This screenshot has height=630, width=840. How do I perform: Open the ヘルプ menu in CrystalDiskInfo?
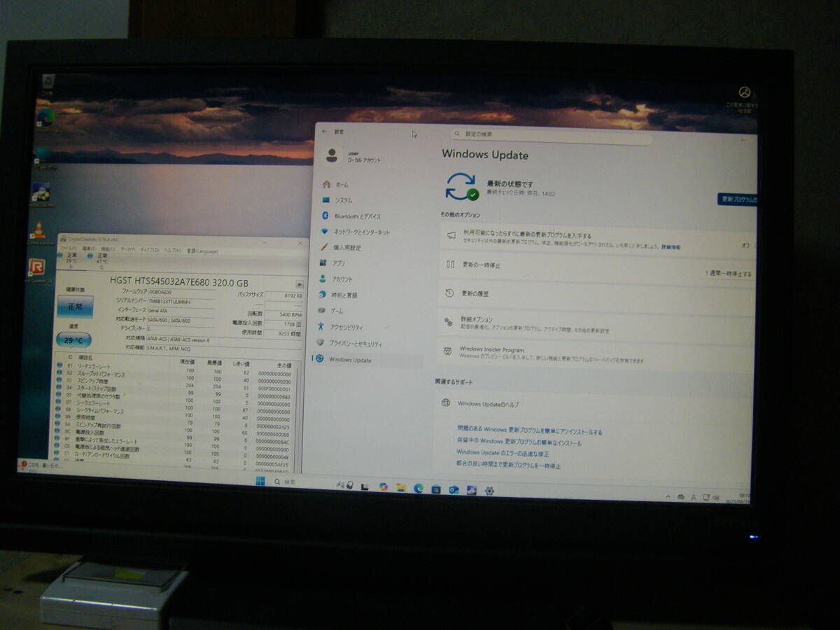pyautogui.click(x=171, y=251)
